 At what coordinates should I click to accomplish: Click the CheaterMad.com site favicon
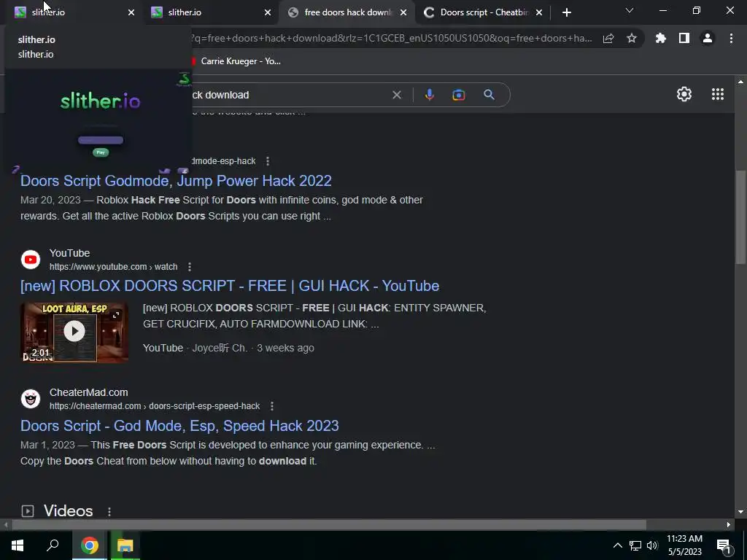coord(31,399)
